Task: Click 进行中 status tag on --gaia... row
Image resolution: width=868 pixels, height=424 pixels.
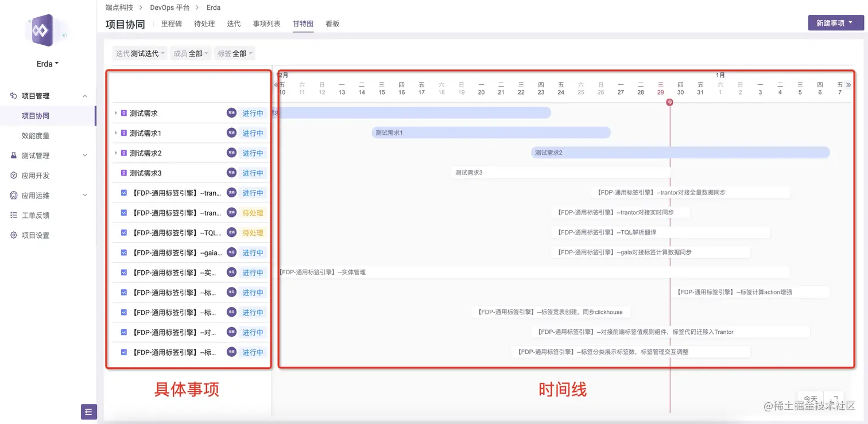Action: (253, 252)
